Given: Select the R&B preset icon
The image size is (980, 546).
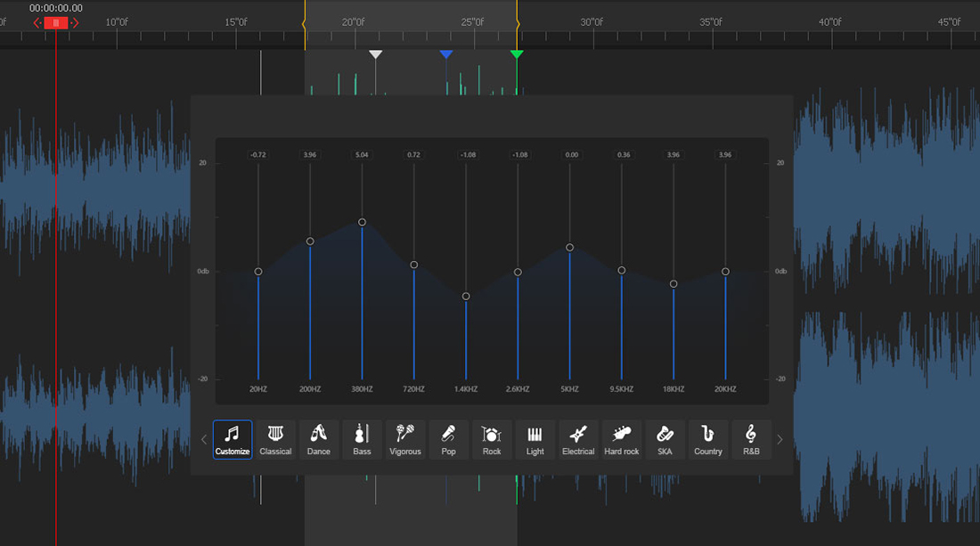Looking at the screenshot, I should 751,438.
